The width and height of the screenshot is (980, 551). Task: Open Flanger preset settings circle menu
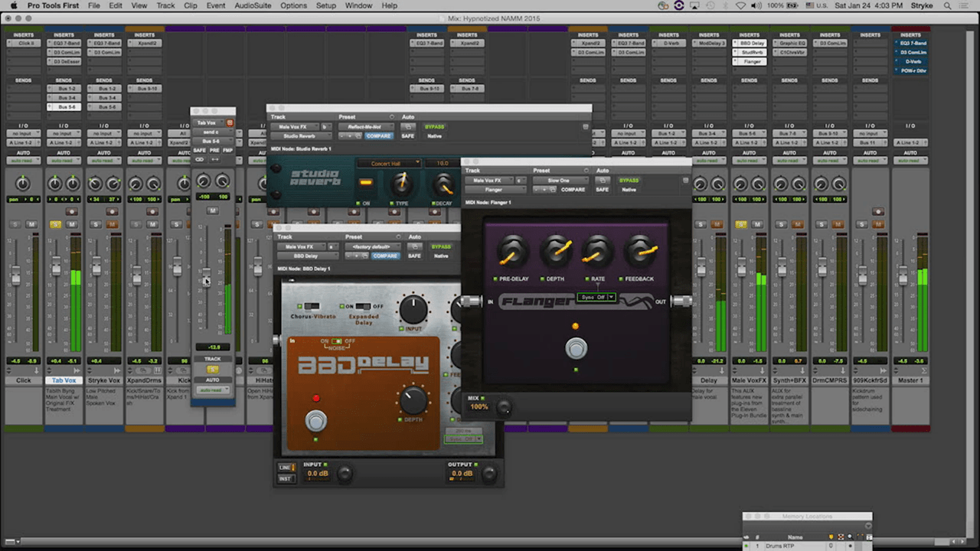pos(587,171)
